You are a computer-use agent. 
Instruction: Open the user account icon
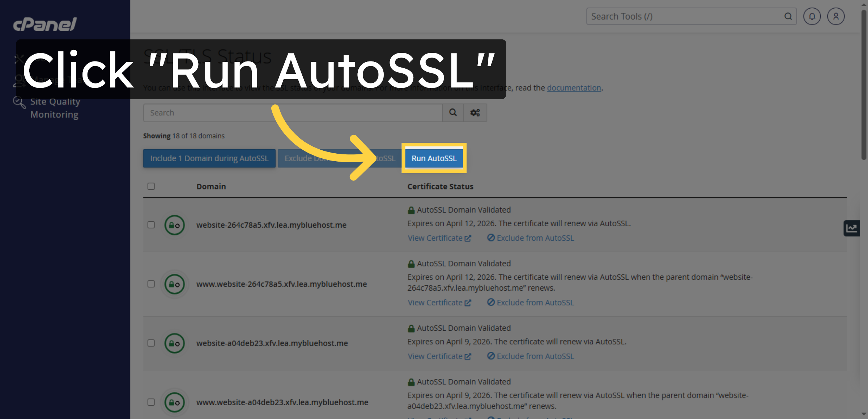[x=836, y=16]
